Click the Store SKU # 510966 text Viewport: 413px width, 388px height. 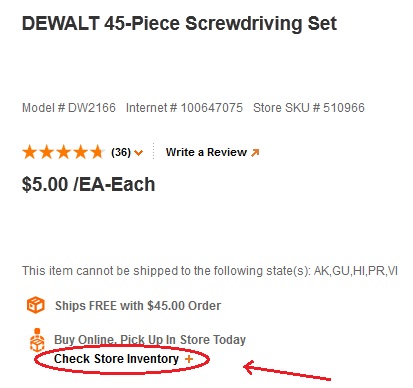tap(309, 108)
